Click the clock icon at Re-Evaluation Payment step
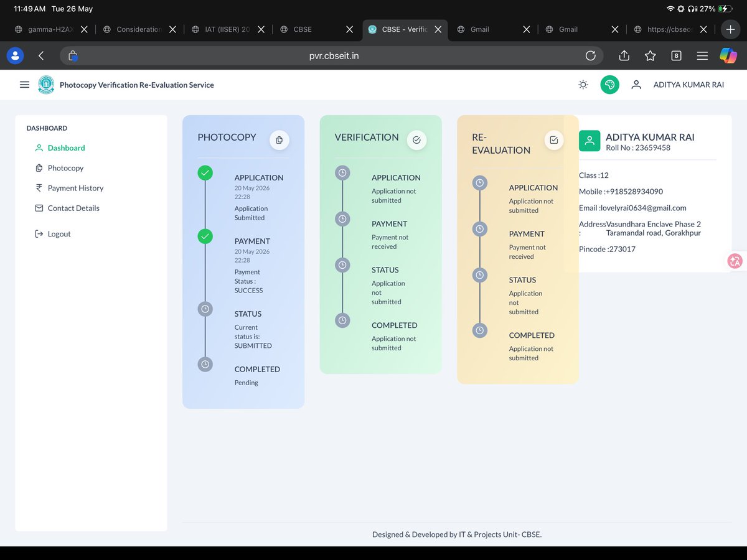Screen dimensions: 747x560 (x=479, y=229)
